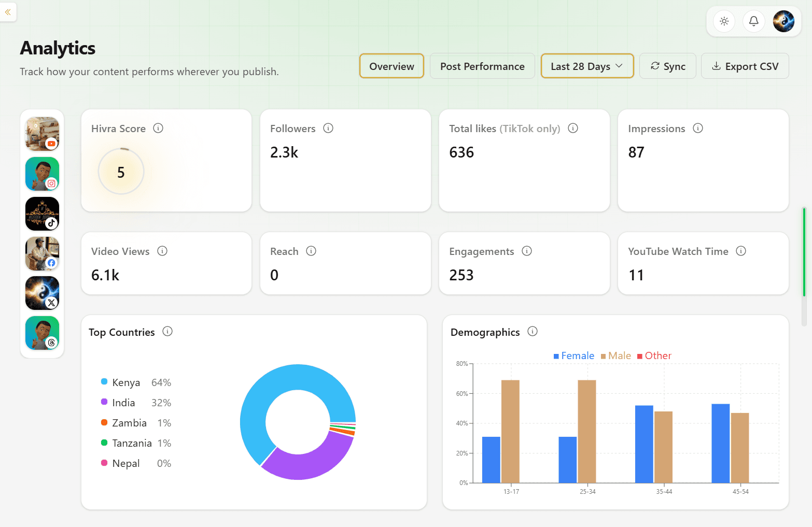Viewport: 812px width, 527px height.
Task: Toggle the Male series in Demographics legend
Action: tap(615, 356)
